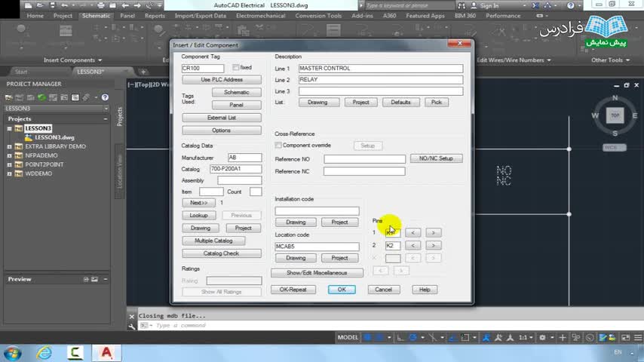Expand the WDDEMO project node
Viewport: 644px width, 362px height.
[9, 173]
